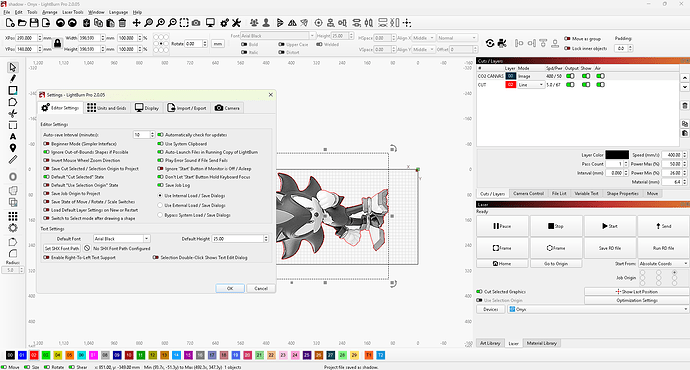Switch to Camera settings tab

[x=227, y=108]
